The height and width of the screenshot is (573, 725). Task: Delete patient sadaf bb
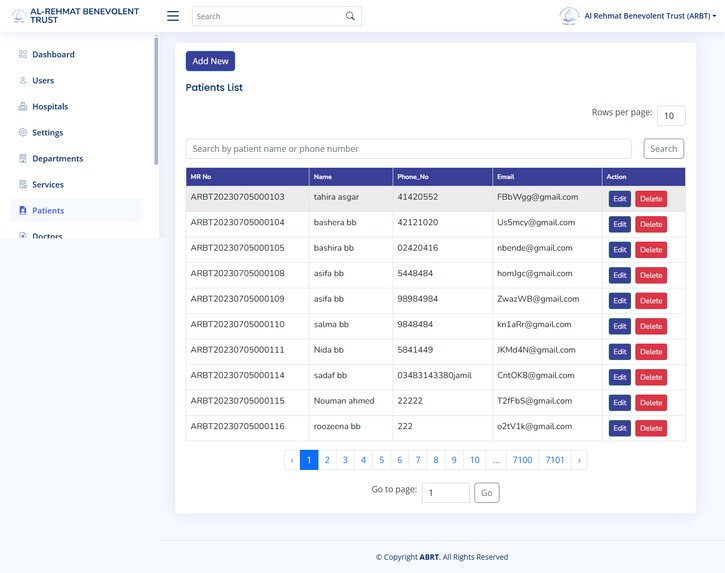coord(651,377)
